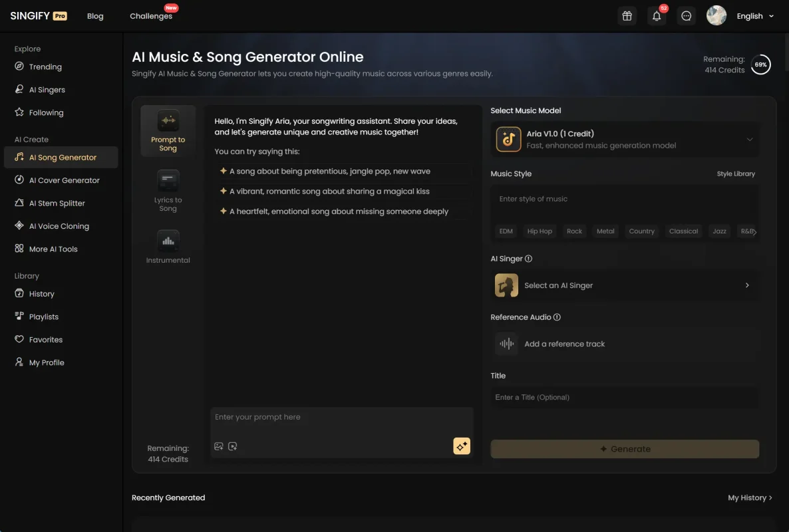Click the AI Singer thumbnail image
This screenshot has height=532, width=789.
[506, 285]
